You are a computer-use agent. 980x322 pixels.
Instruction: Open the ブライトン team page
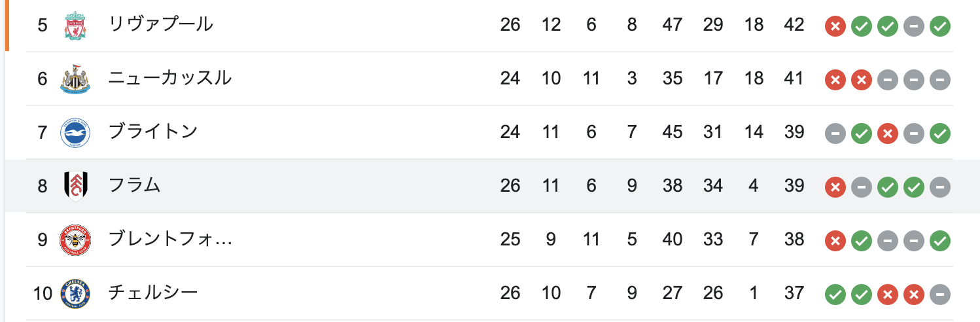(152, 132)
